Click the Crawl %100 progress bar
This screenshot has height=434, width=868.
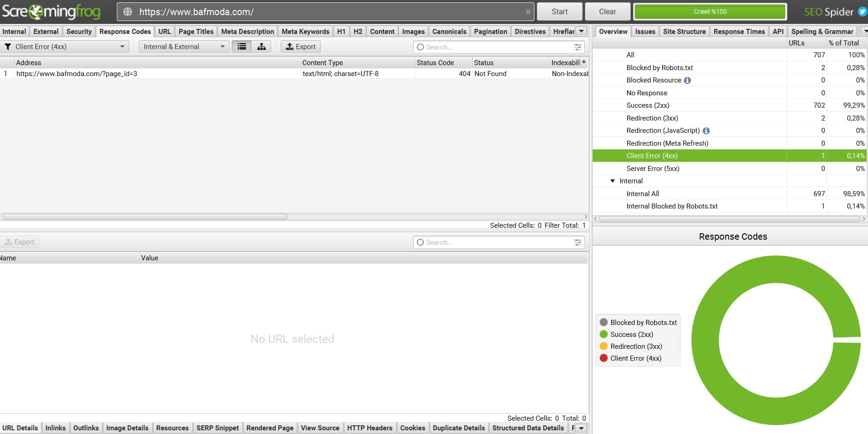click(710, 12)
